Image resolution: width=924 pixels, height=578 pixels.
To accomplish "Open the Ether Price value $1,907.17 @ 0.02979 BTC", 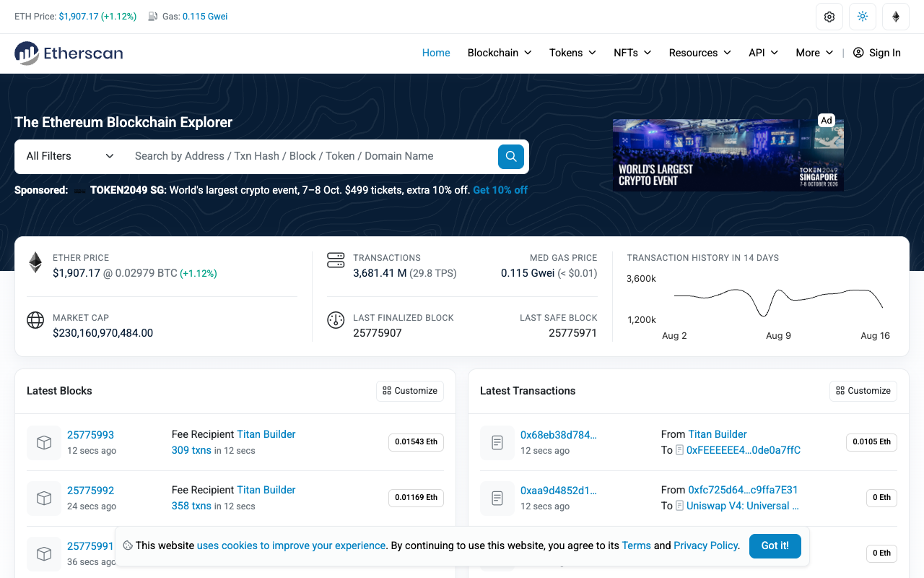I will click(x=115, y=273).
